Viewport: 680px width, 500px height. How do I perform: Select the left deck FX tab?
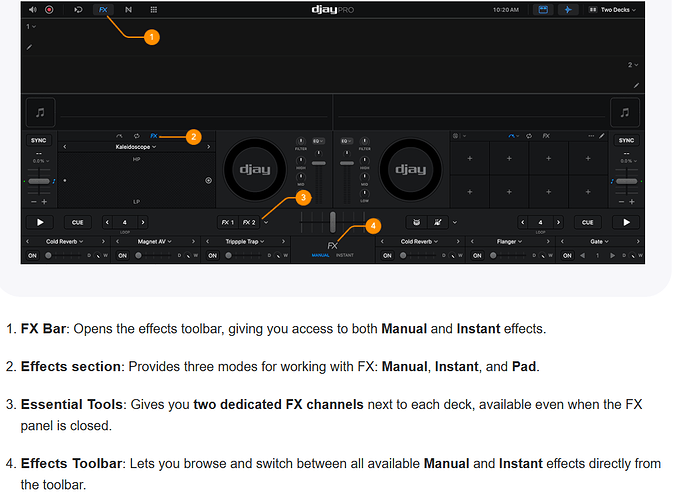(154, 136)
